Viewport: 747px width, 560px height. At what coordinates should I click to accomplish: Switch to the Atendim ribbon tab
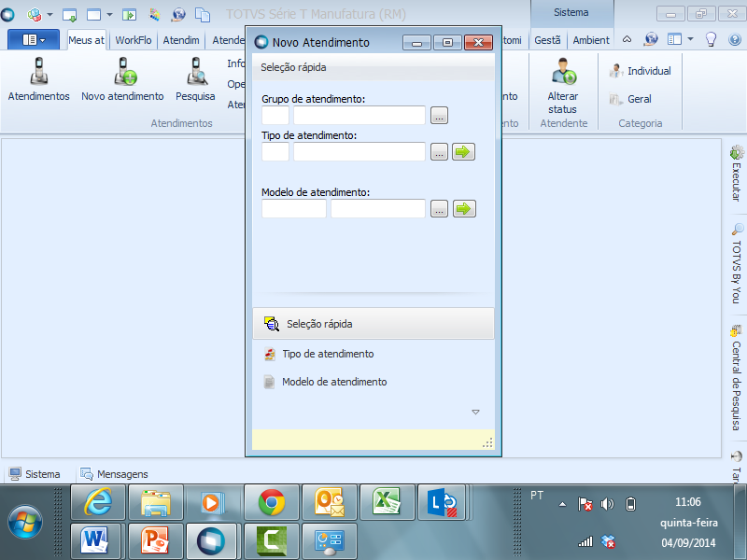point(181,40)
